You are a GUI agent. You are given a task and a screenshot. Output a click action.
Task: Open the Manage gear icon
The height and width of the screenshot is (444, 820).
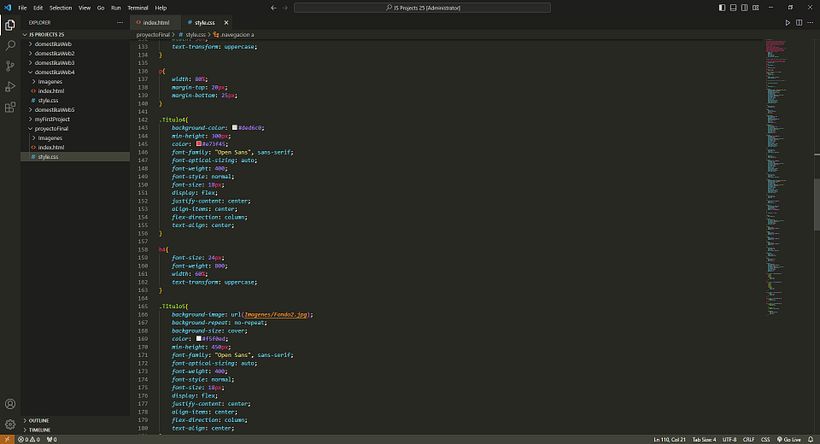[x=10, y=424]
